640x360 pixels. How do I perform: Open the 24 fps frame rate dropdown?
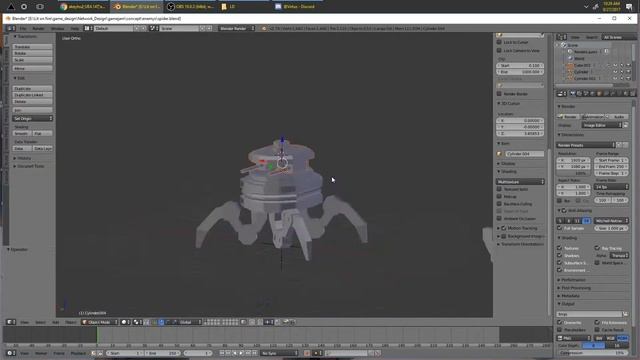(x=611, y=187)
